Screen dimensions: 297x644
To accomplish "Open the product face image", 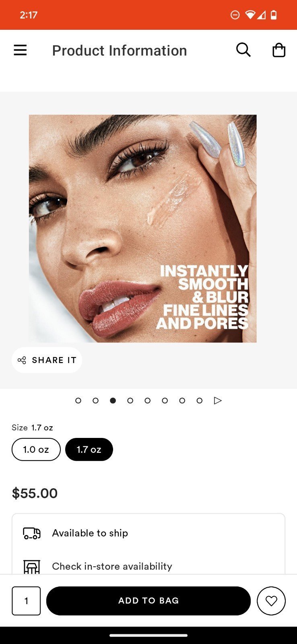I will (142, 229).
